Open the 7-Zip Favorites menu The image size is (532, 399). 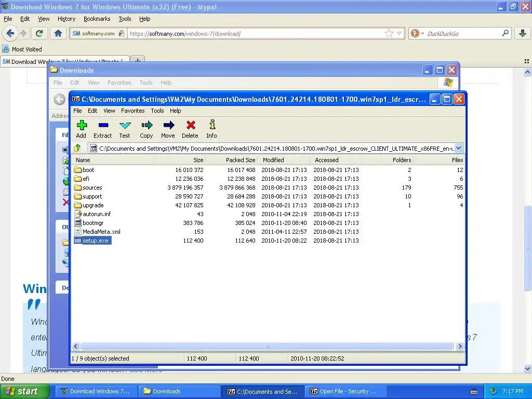(132, 111)
